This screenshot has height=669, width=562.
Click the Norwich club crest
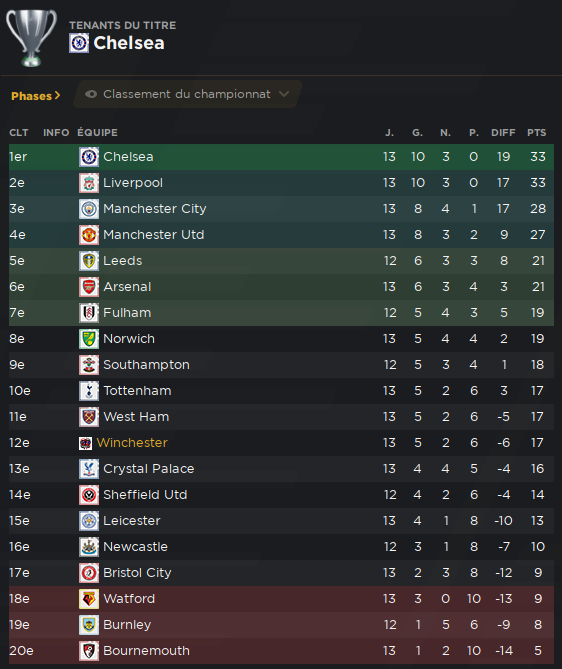(89, 339)
